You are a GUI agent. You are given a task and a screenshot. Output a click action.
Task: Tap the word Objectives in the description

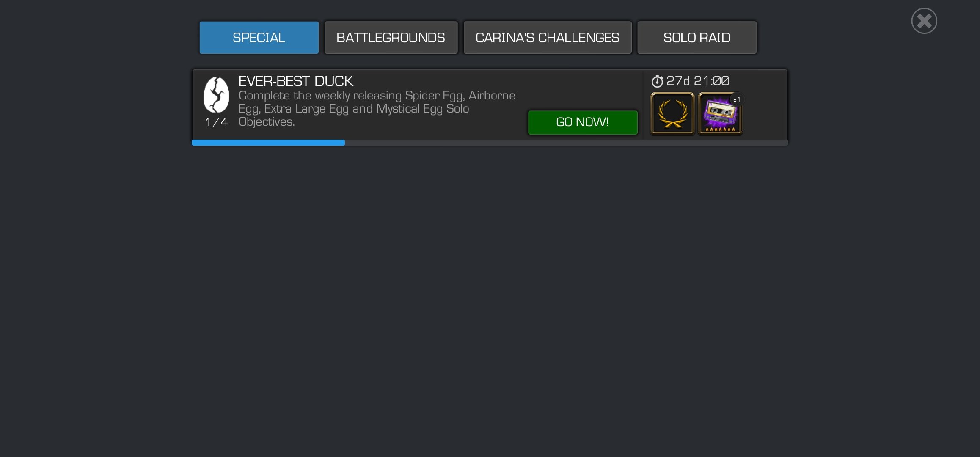[x=267, y=122]
